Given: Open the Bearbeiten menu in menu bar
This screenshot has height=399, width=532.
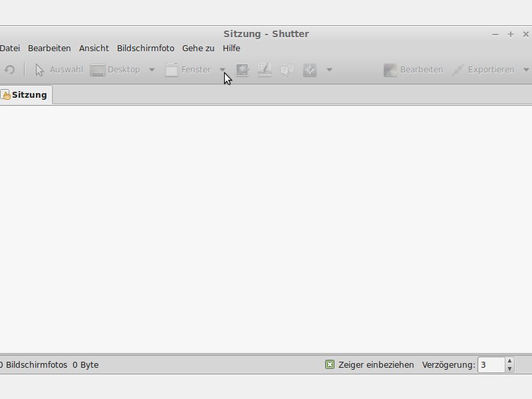Looking at the screenshot, I should pyautogui.click(x=49, y=48).
